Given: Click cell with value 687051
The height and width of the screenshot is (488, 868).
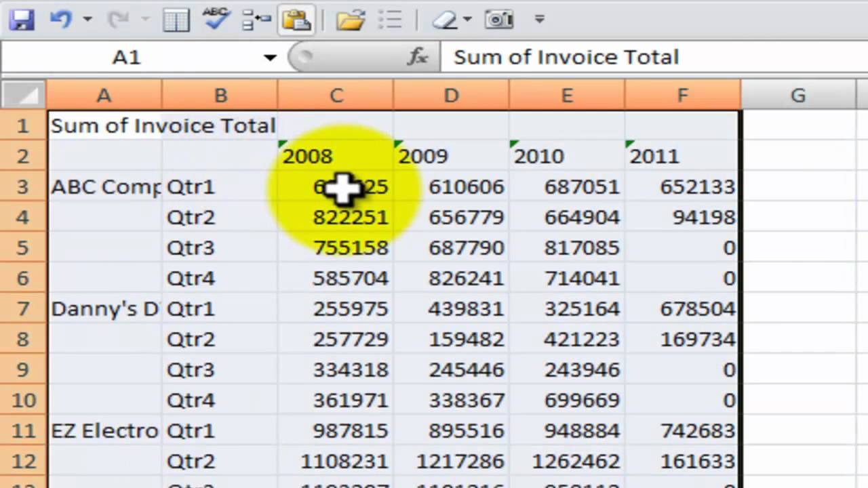Looking at the screenshot, I should click(567, 186).
